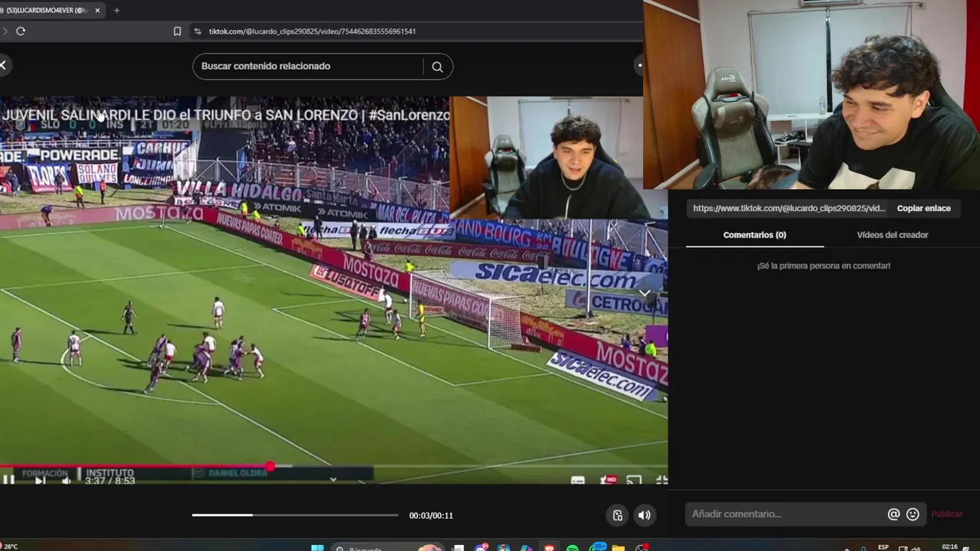Go to next video with the down chevron

point(645,293)
